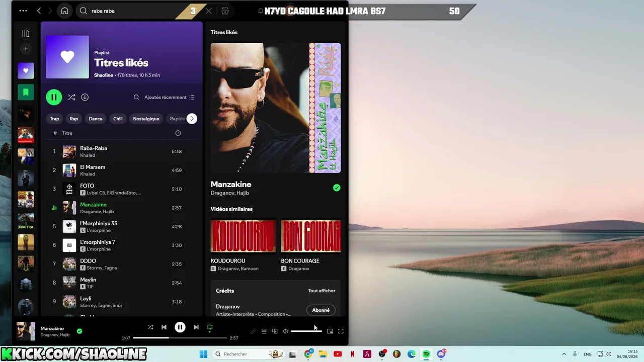Filter liked songs by Chill
Image resolution: width=644 pixels, height=362 pixels.
[118, 119]
